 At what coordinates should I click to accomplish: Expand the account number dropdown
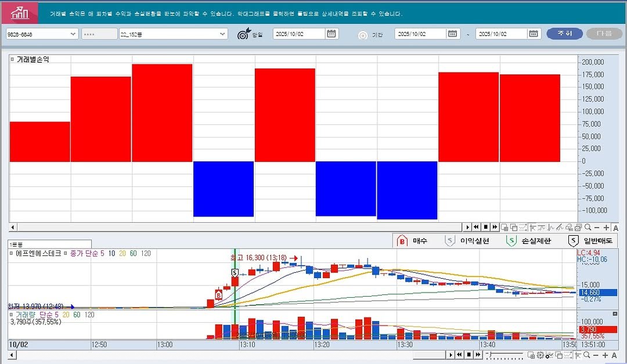(x=73, y=34)
